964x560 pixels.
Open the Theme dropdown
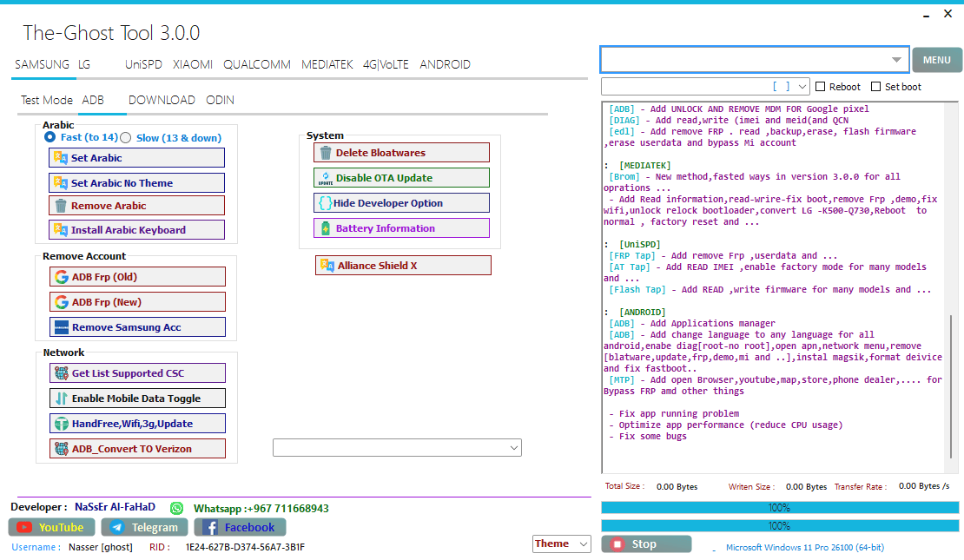(x=563, y=544)
